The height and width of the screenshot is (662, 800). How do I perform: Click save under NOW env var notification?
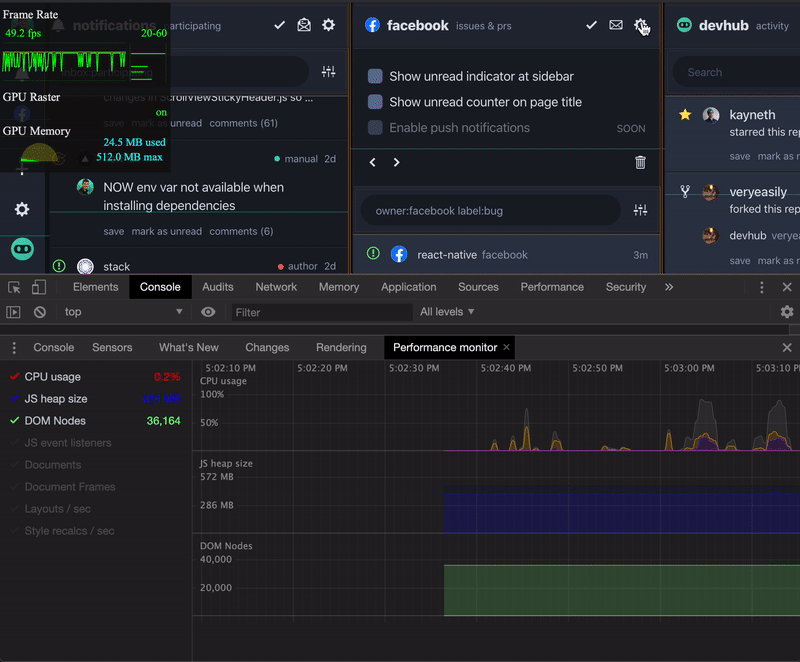(x=113, y=232)
